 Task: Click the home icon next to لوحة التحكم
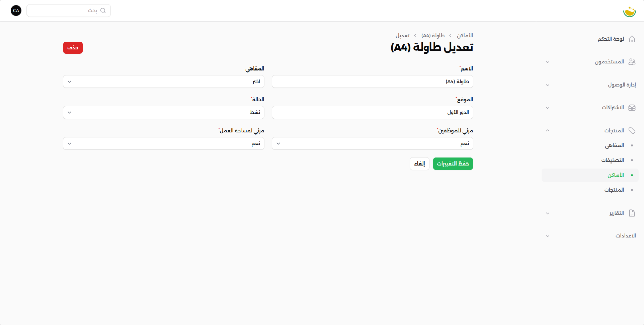coord(632,39)
